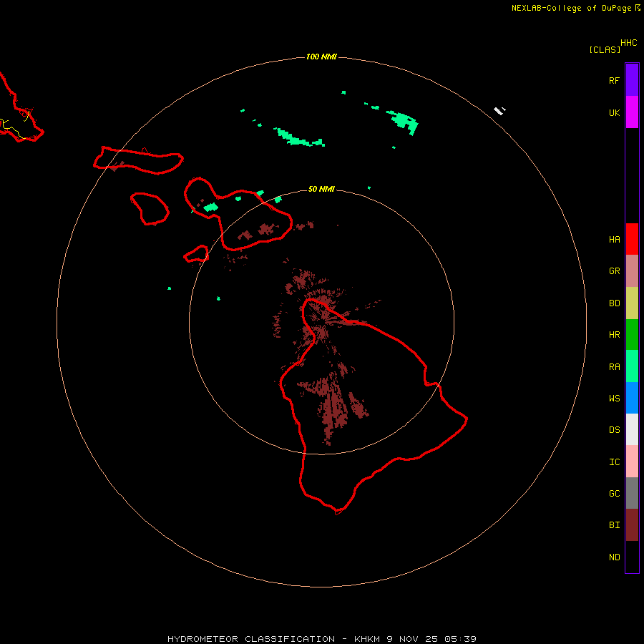Click the HYDROMETEOR CLASSIFICATION title text
Viewport: 644px width, 644px height.
pyautogui.click(x=251, y=639)
